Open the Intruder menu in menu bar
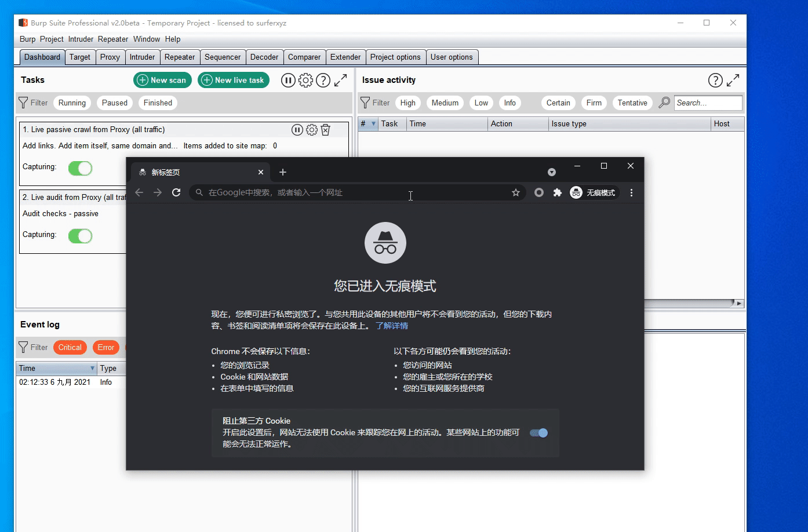 tap(81, 39)
